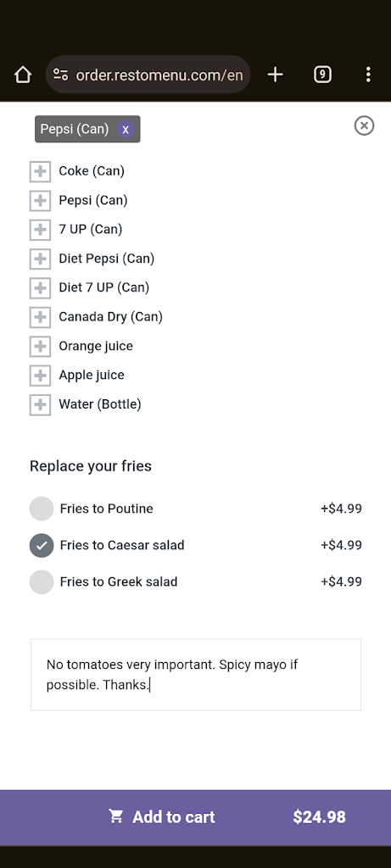Image resolution: width=391 pixels, height=868 pixels.
Task: Add a Coke (Can) with plus icon
Action: point(40,171)
